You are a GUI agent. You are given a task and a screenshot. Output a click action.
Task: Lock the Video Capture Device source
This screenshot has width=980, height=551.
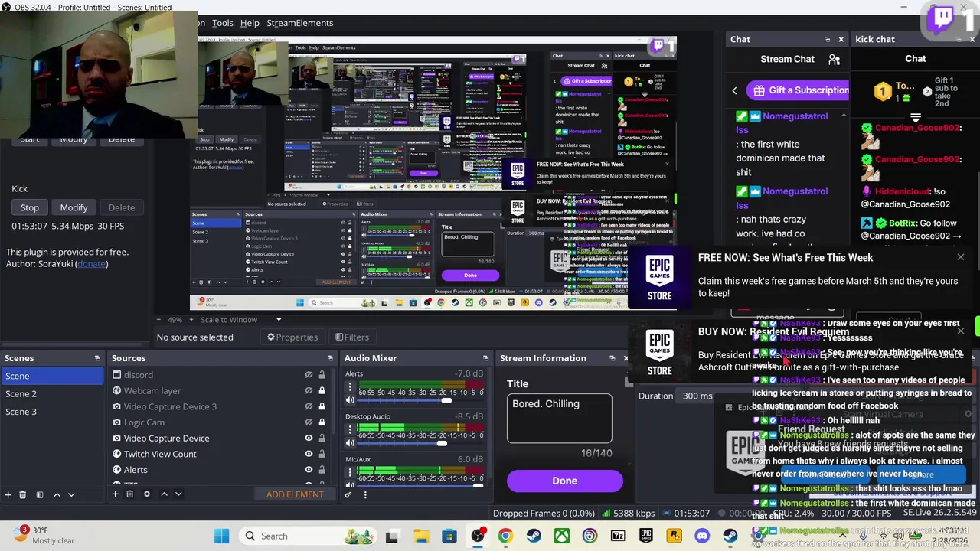click(322, 438)
